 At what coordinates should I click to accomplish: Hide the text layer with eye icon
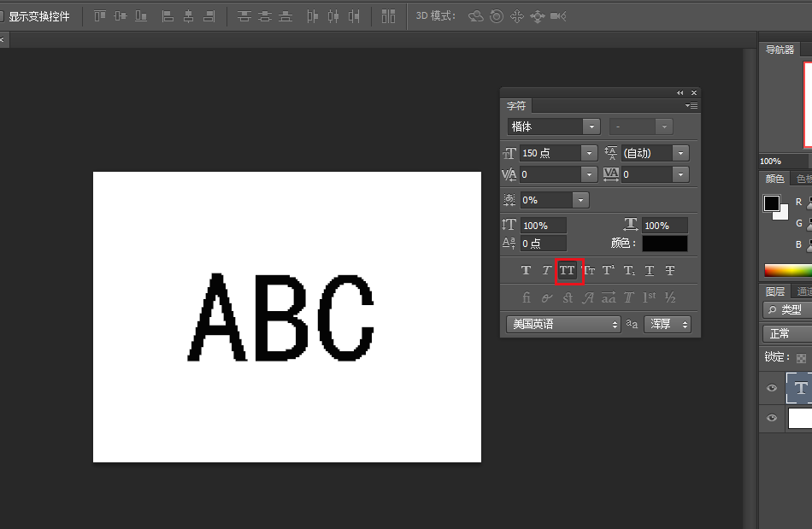coord(772,388)
